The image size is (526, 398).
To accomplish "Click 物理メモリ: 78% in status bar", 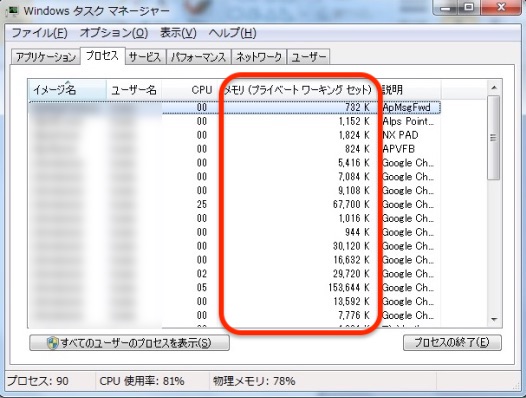I will (254, 381).
